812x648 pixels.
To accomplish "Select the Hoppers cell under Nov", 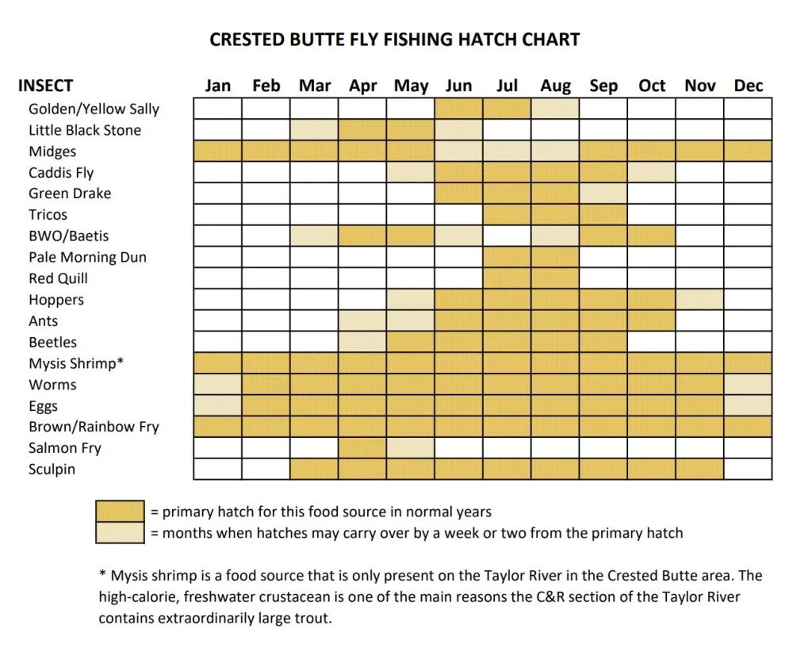I will coord(699,300).
